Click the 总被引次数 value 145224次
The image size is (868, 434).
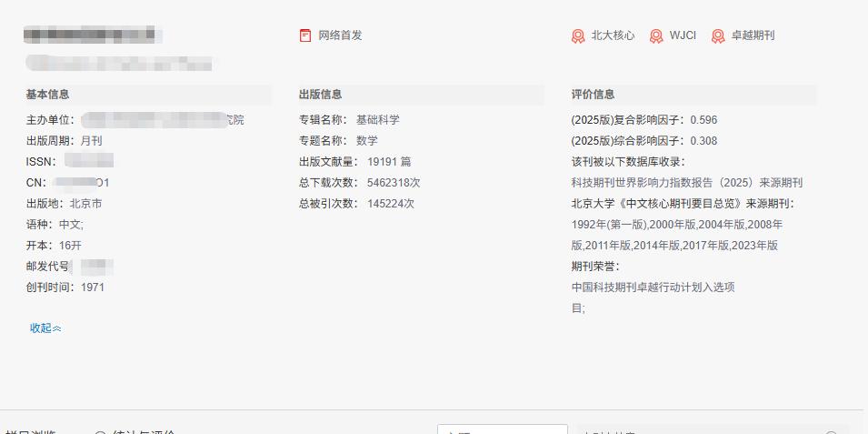coord(391,204)
